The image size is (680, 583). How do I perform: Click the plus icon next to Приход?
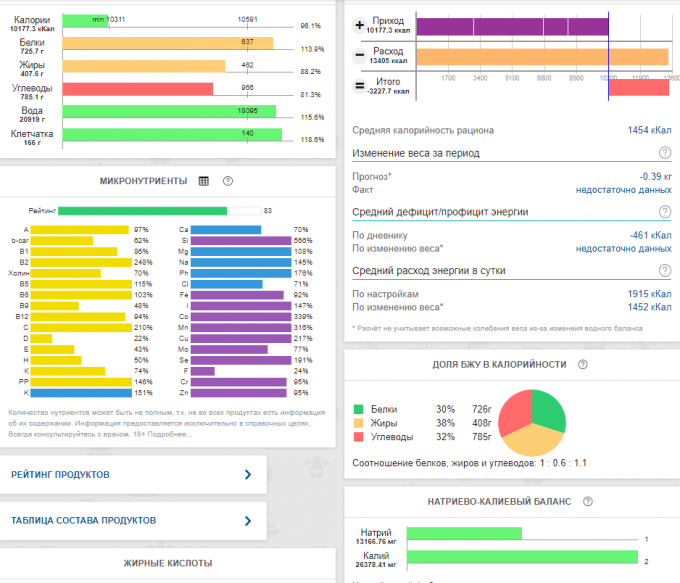pyautogui.click(x=360, y=25)
